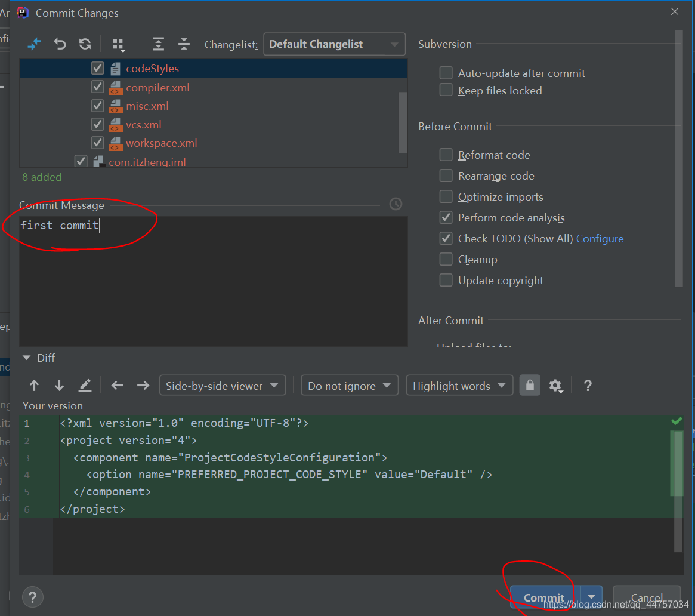Refresh the changes list
695x616 pixels.
coord(85,44)
